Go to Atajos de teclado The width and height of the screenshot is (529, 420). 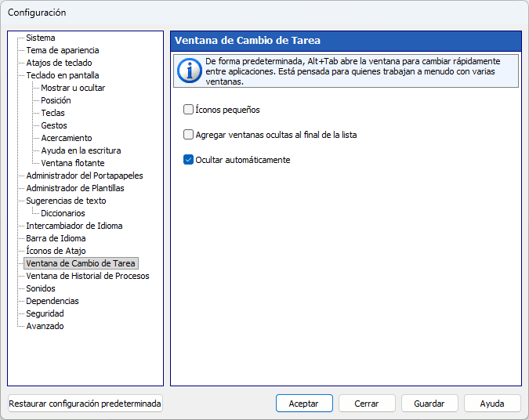[59, 63]
